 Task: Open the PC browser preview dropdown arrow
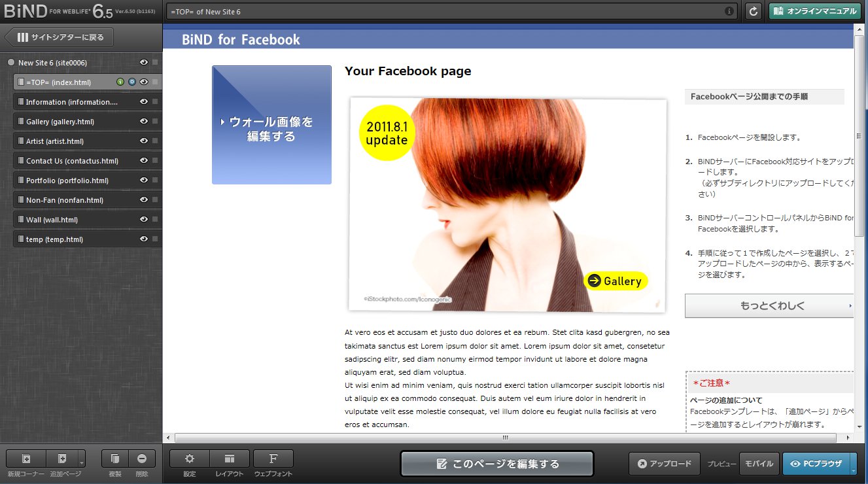(x=854, y=464)
